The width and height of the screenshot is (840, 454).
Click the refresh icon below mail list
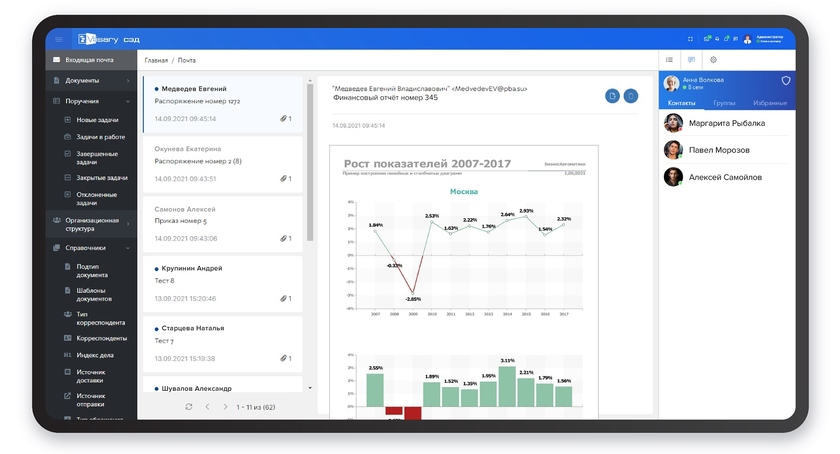click(x=189, y=407)
